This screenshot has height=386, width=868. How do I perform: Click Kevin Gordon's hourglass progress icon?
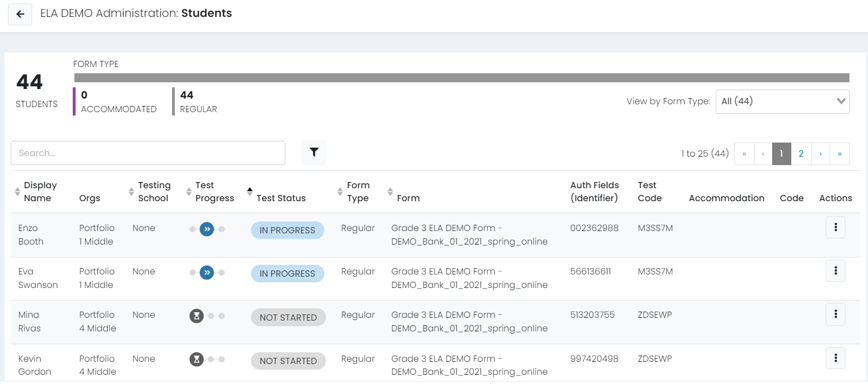(x=196, y=360)
